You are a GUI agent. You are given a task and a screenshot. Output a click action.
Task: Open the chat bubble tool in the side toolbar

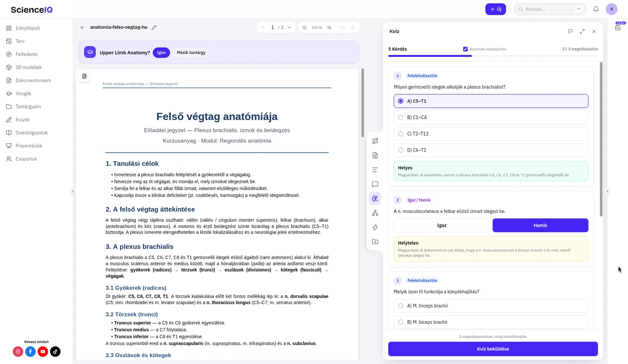click(x=375, y=184)
